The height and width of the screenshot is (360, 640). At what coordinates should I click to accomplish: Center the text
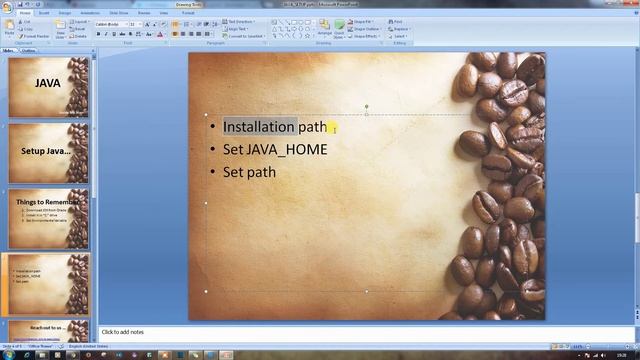click(183, 34)
